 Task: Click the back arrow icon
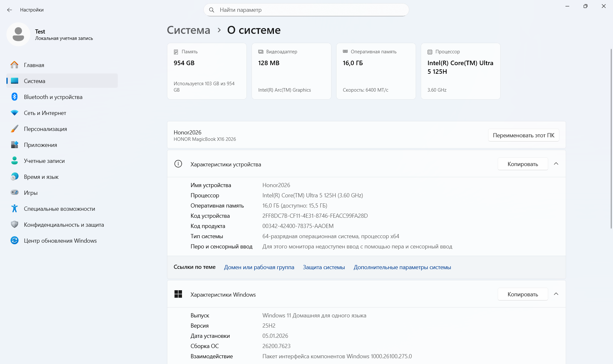point(10,10)
